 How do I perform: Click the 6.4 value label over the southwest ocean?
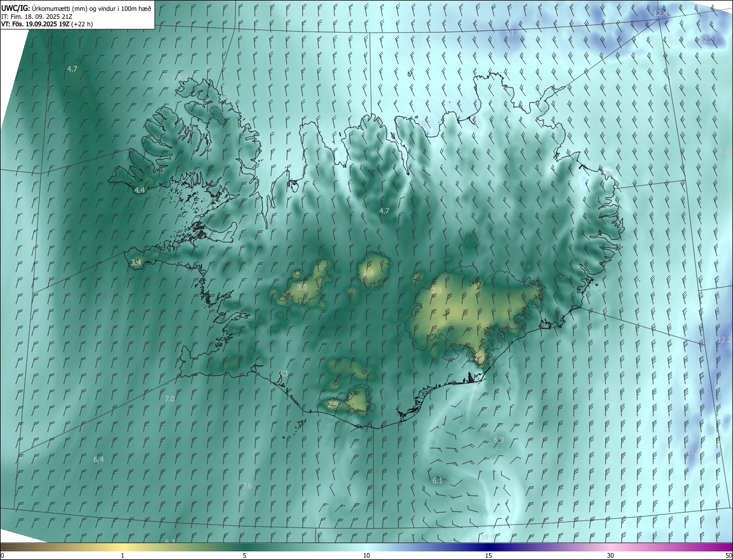point(98,459)
